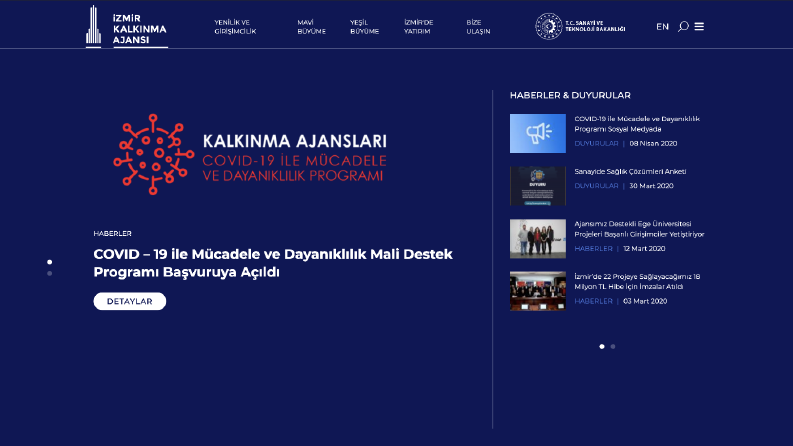This screenshot has height=446, width=793.
Task: Click the red COVID-19 virus graphic
Action: (x=153, y=154)
